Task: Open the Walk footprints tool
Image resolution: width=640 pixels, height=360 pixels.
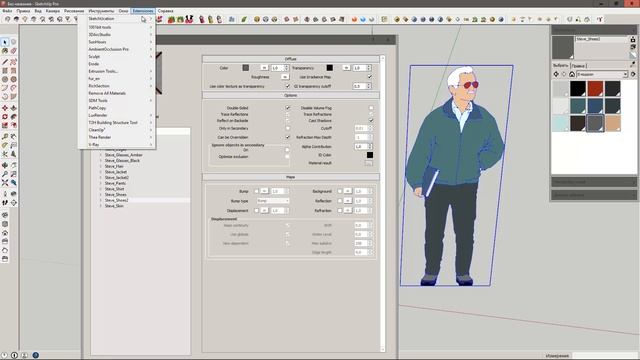Action: pos(5,202)
